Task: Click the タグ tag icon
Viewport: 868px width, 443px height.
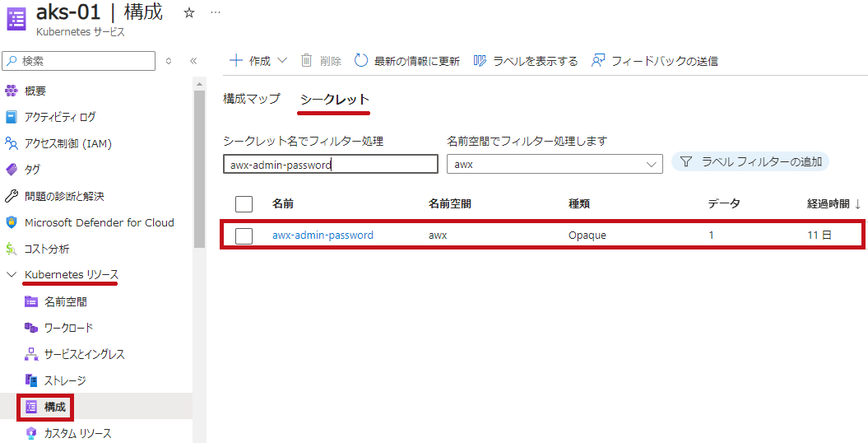Action: pos(11,170)
